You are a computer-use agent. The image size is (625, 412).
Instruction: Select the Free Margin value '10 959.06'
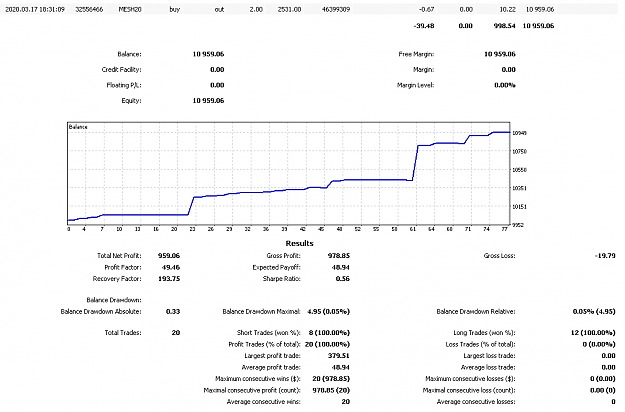click(500, 54)
